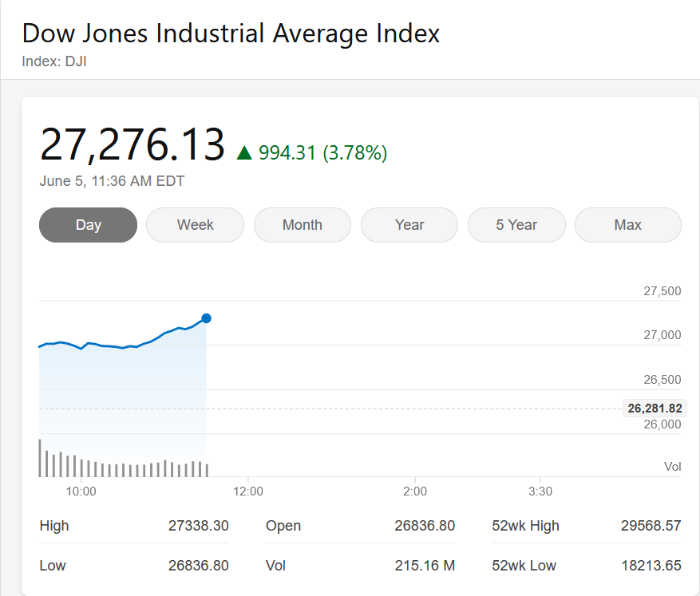Show the Month chart range
Image resolution: width=700 pixels, height=596 pixels.
(x=302, y=225)
